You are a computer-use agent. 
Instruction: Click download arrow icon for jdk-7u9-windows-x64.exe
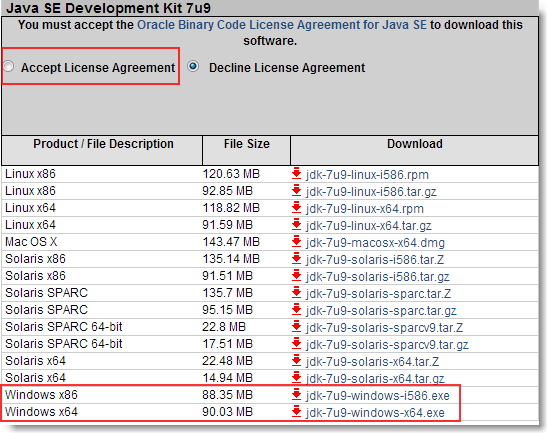pyautogui.click(x=296, y=411)
